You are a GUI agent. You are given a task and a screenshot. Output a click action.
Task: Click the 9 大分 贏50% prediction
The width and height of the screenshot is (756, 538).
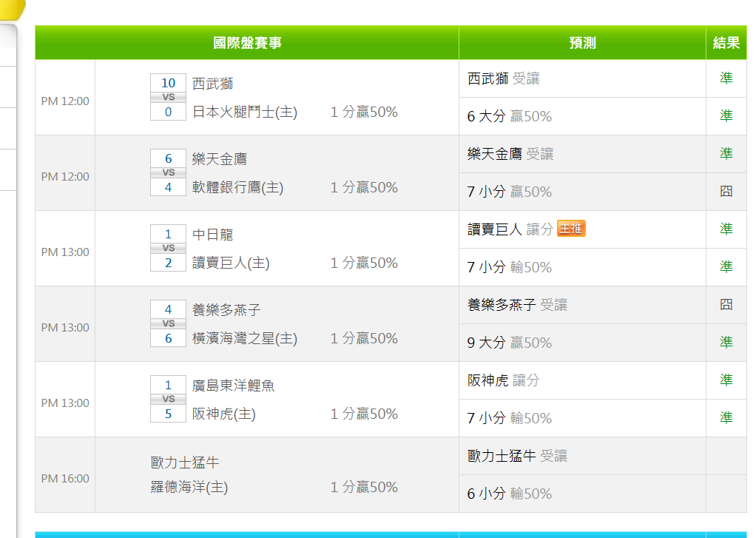coord(510,343)
